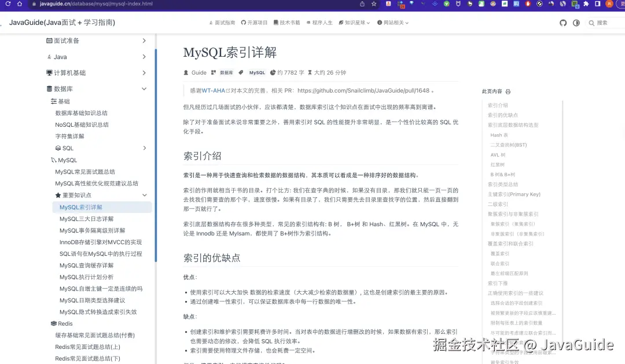Viewport: 625px width, 364px height.
Task: Open NoSQL基础知识总结 in sidebar
Action: click(x=82, y=124)
